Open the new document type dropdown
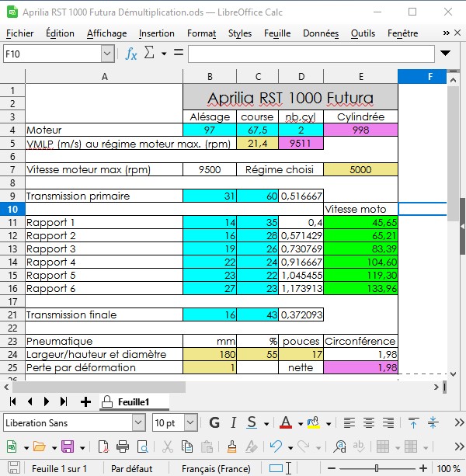This screenshot has height=476, width=466. pyautogui.click(x=26, y=448)
